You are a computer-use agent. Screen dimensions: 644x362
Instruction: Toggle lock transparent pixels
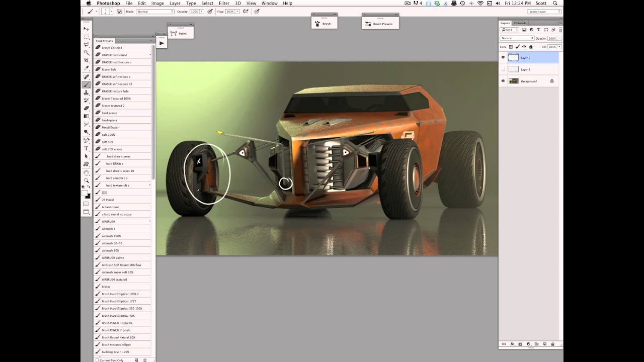pos(511,47)
